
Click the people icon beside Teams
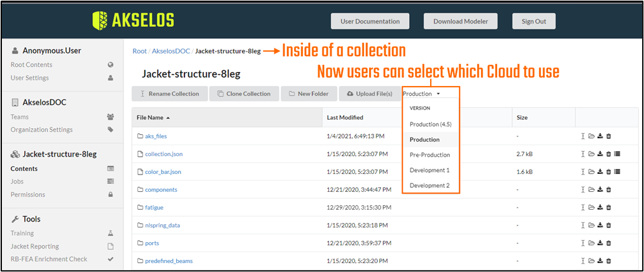[110, 117]
